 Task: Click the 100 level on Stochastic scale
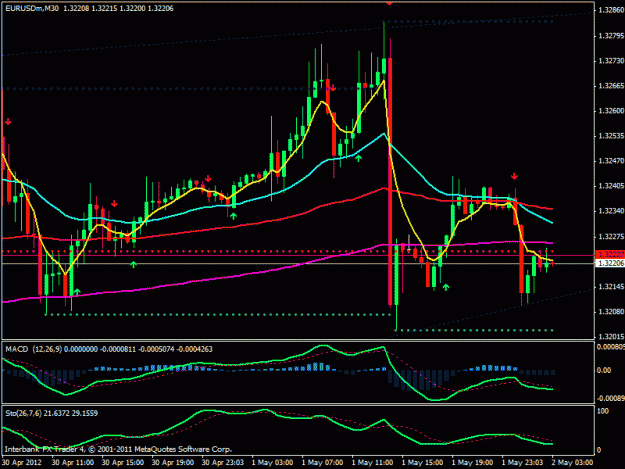tap(603, 411)
